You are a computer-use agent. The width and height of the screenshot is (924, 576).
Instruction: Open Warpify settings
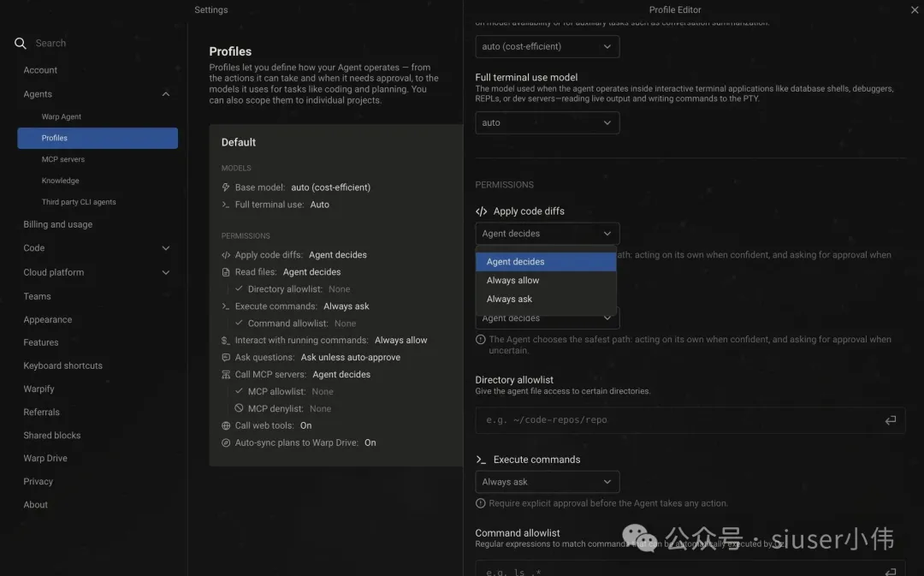[x=38, y=389]
